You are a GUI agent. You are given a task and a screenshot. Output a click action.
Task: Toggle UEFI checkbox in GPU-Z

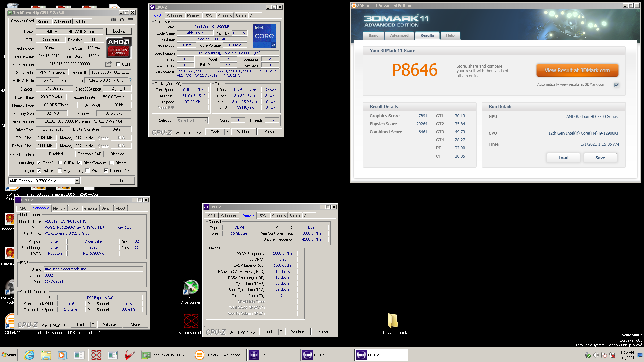tap(118, 64)
